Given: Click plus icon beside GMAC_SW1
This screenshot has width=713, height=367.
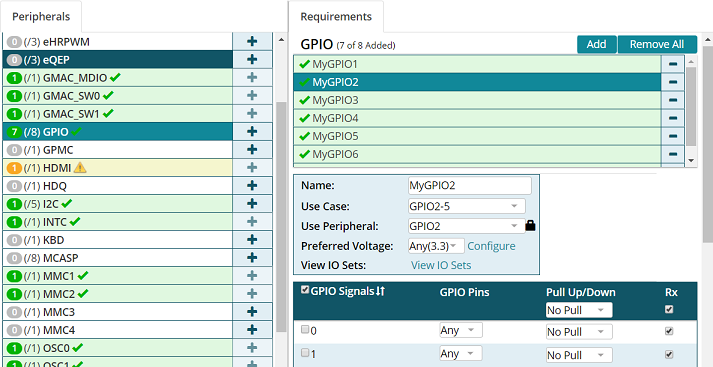Looking at the screenshot, I should (x=252, y=114).
